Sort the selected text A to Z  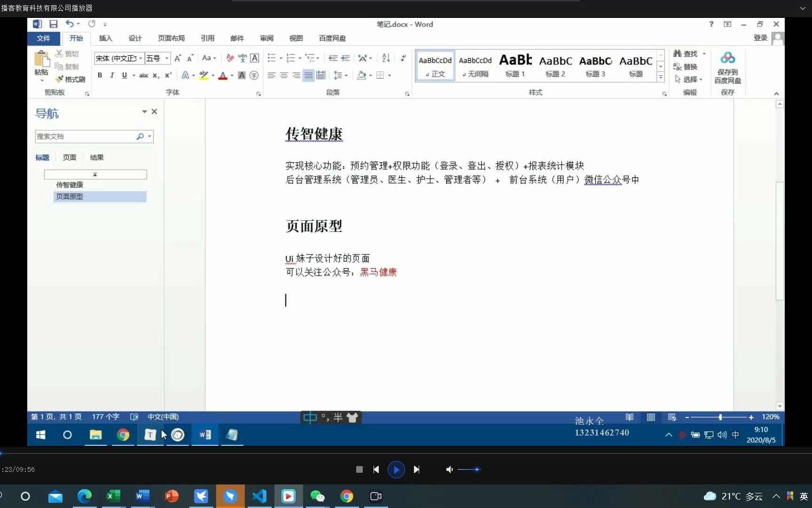click(386, 58)
